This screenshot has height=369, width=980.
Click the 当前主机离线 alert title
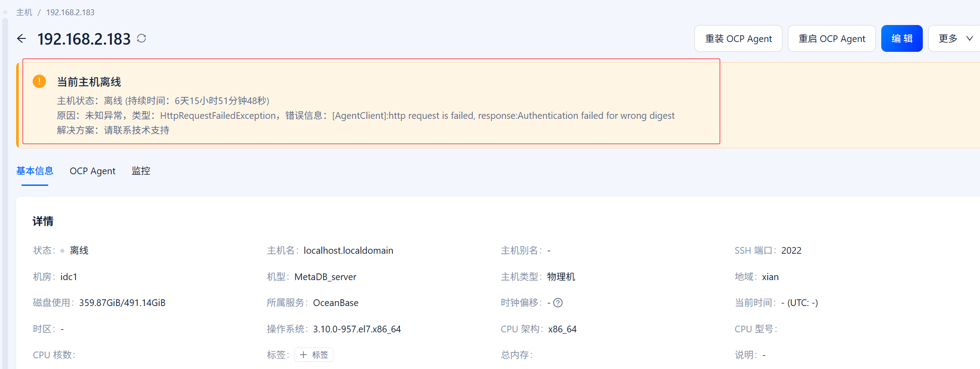[89, 82]
